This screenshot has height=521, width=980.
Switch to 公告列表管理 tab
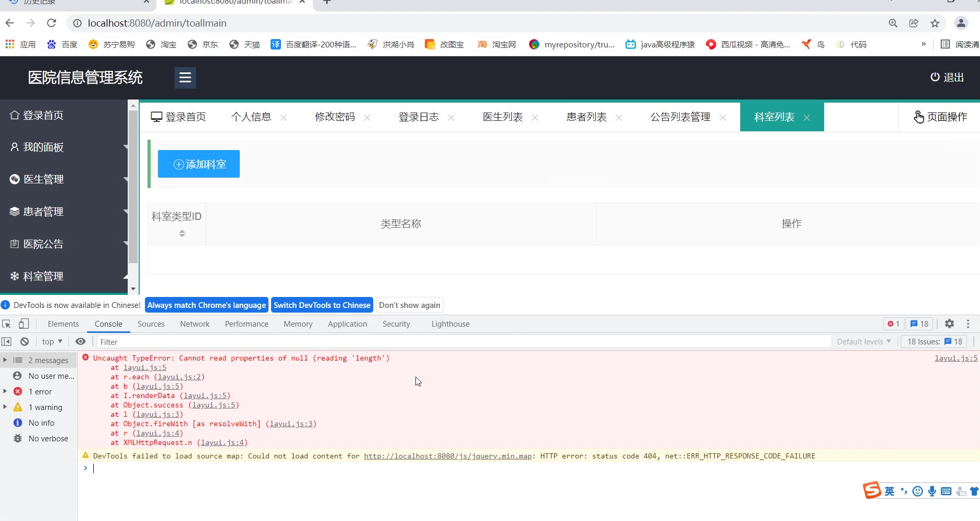680,117
